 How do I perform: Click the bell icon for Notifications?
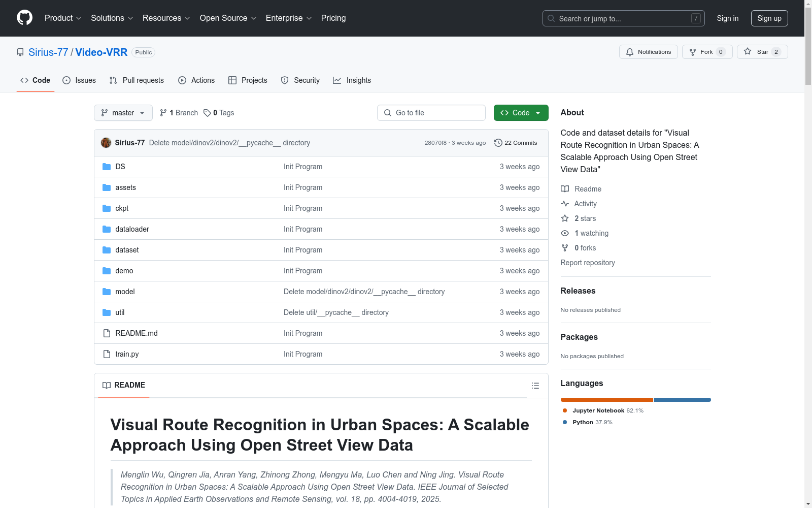point(630,52)
